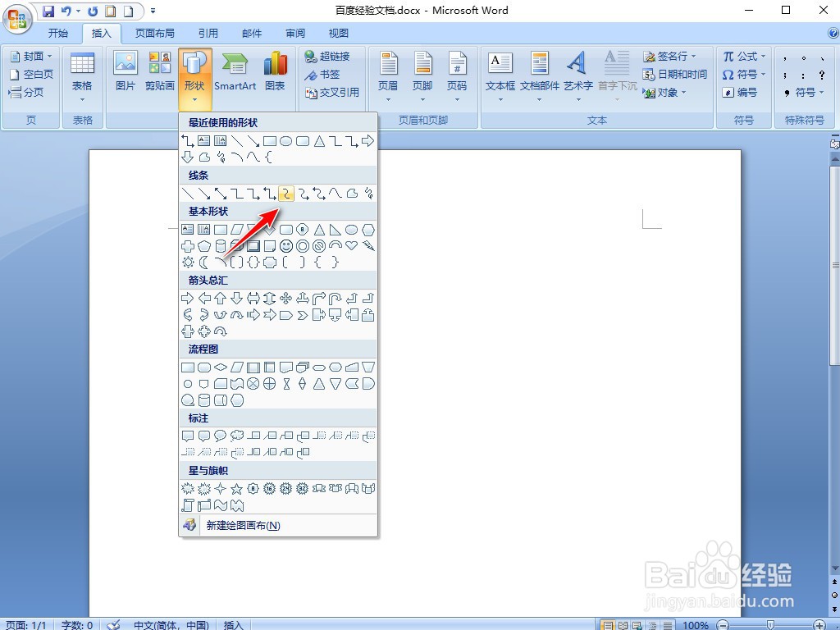Choose the U-Turn Arrow shape
840x630 pixels.
[336, 299]
